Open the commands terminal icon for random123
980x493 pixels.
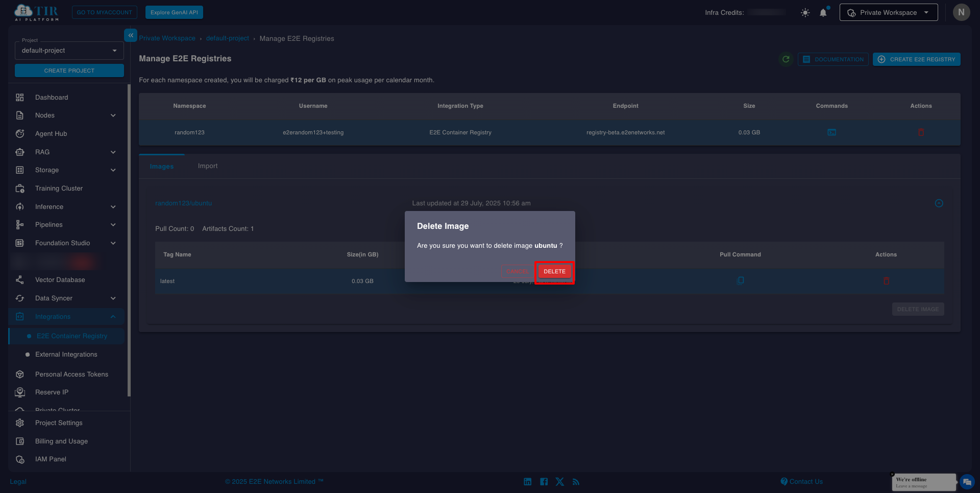[831, 132]
